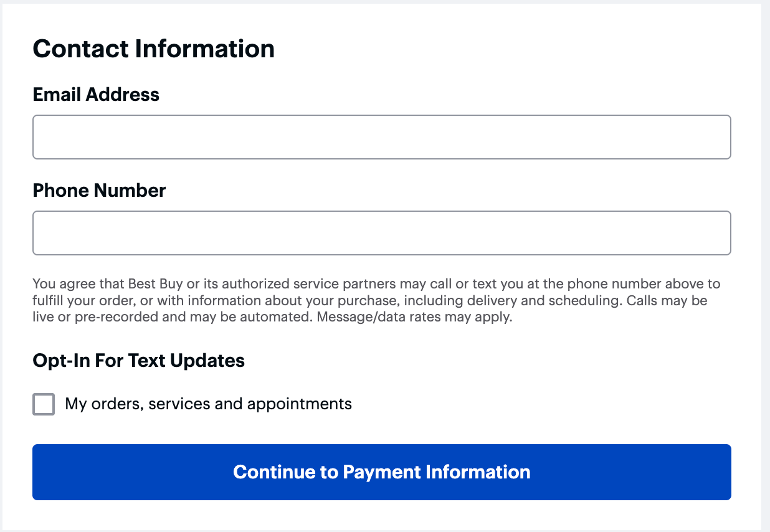The image size is (770, 532).
Task: Click the Opt-In For Text Updates heading
Action: (138, 360)
